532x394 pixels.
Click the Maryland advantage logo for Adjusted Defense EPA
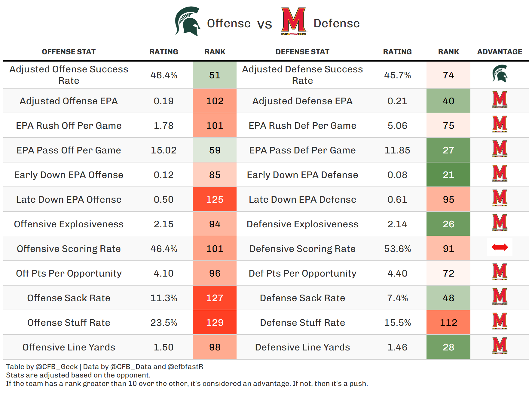[500, 99]
